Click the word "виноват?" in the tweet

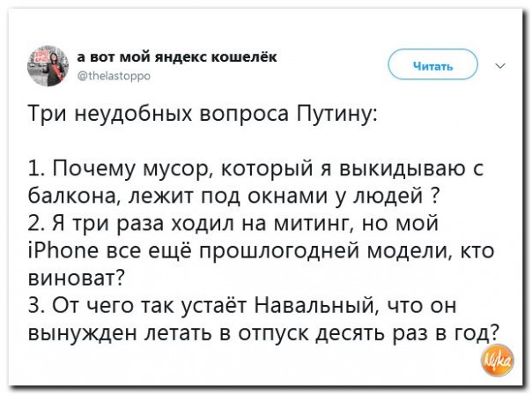77,278
